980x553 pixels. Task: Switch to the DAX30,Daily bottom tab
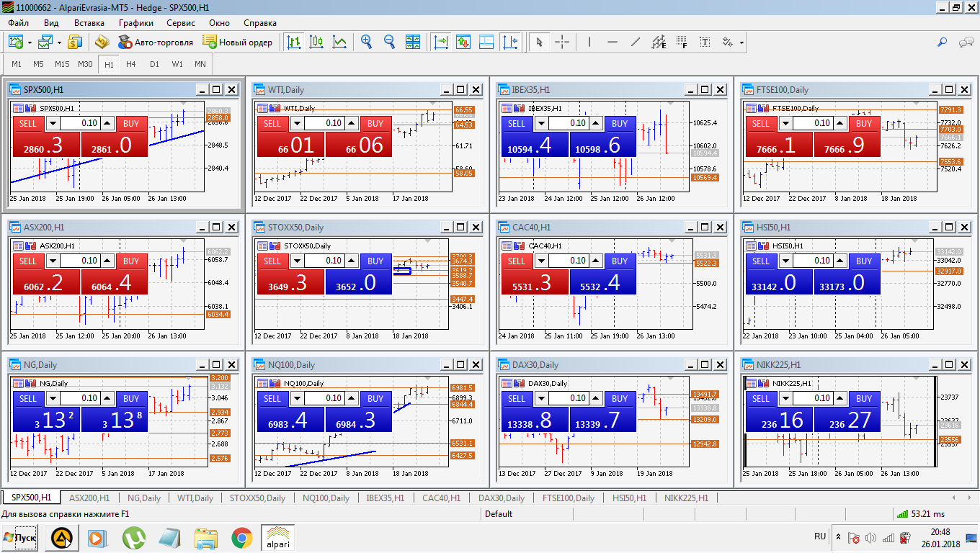[x=502, y=498]
